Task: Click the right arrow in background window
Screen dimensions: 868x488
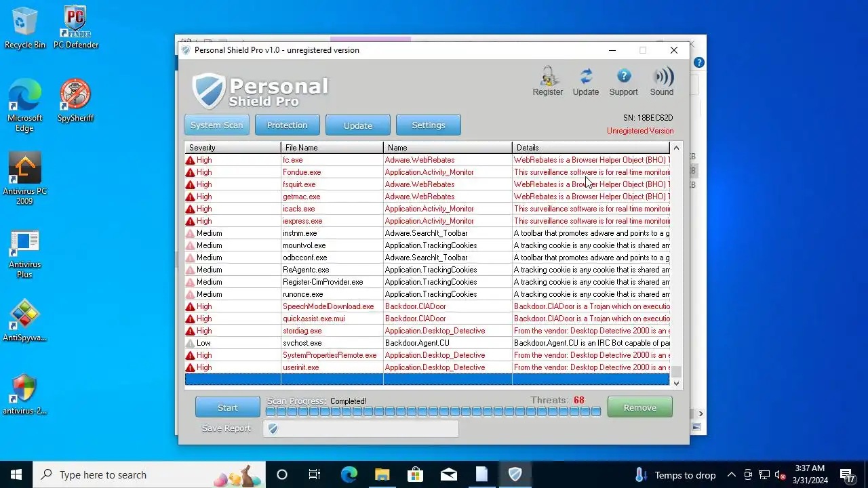Action: (x=701, y=413)
